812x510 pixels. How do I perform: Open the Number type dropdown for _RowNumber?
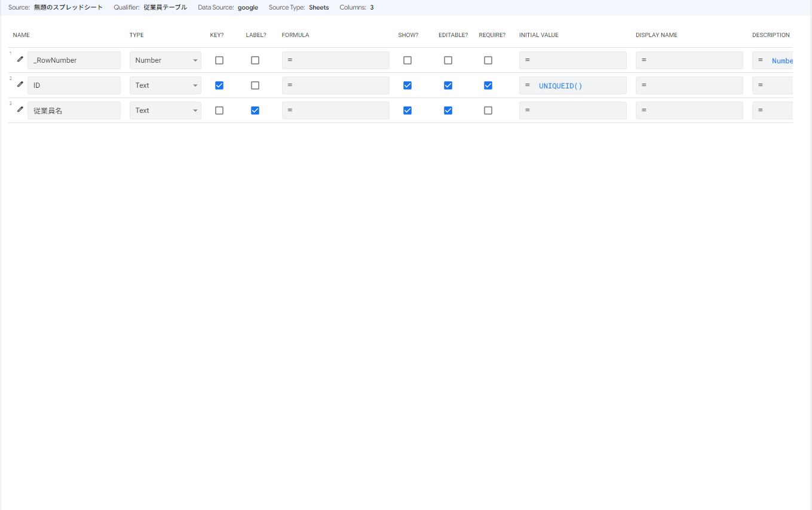(x=166, y=60)
